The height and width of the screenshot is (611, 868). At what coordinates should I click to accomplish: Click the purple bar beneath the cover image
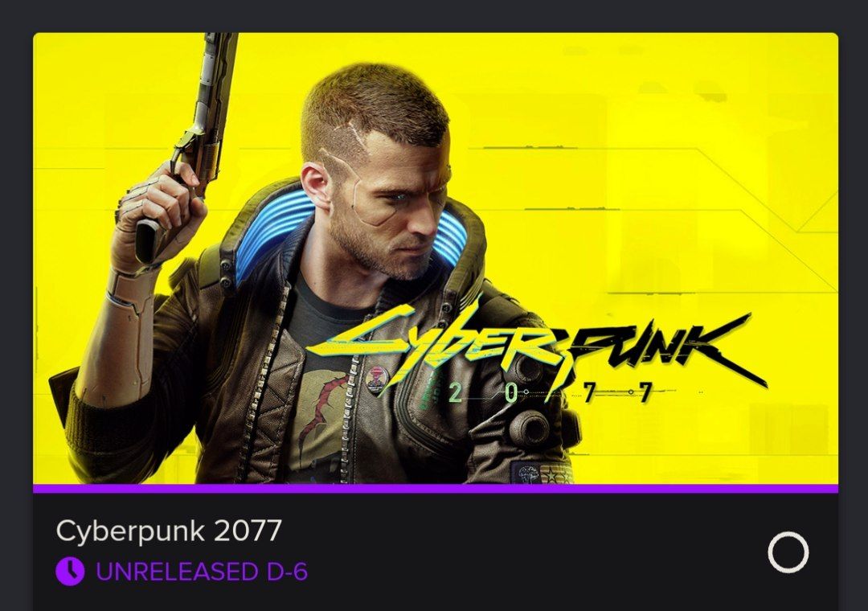point(435,489)
